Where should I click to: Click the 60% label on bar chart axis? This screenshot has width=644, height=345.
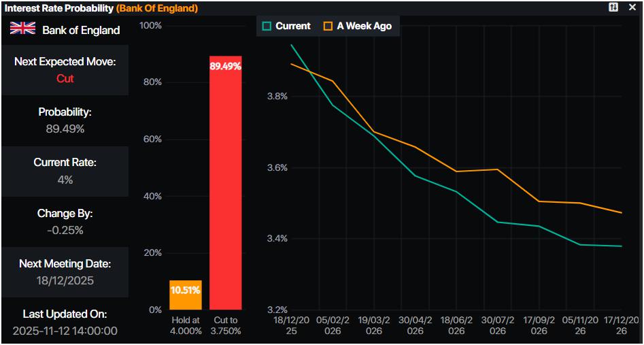(x=153, y=139)
